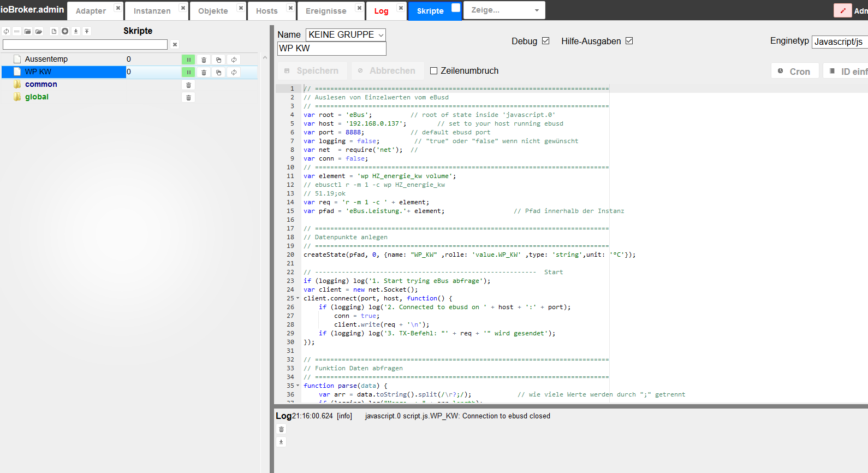Collapse all script folders
Screen dimensions: 868x473
coord(28,31)
